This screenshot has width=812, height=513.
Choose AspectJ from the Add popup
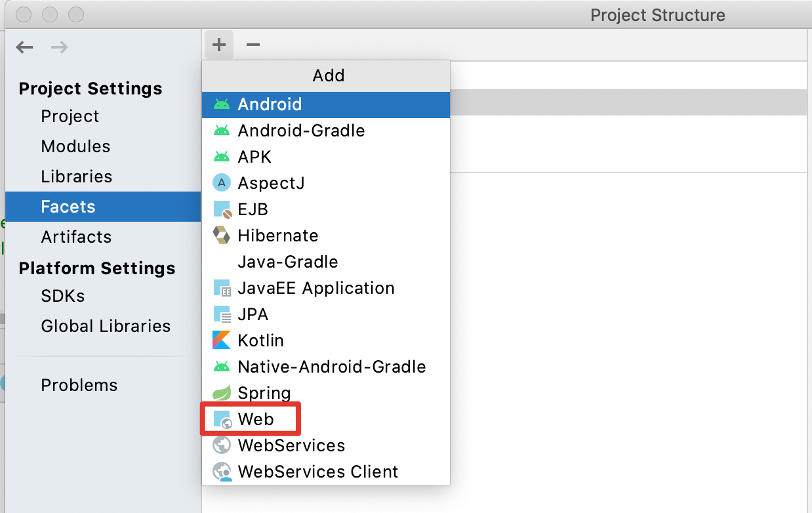tap(271, 183)
